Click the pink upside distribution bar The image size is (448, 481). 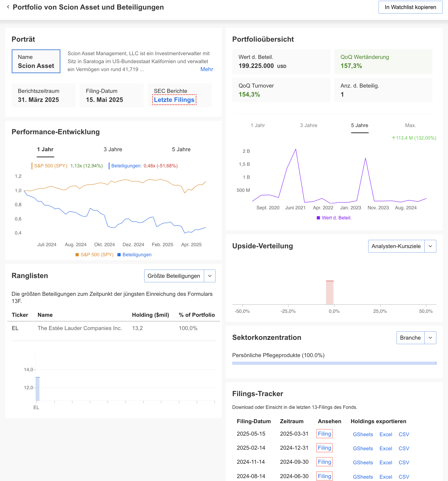pyautogui.click(x=330, y=292)
